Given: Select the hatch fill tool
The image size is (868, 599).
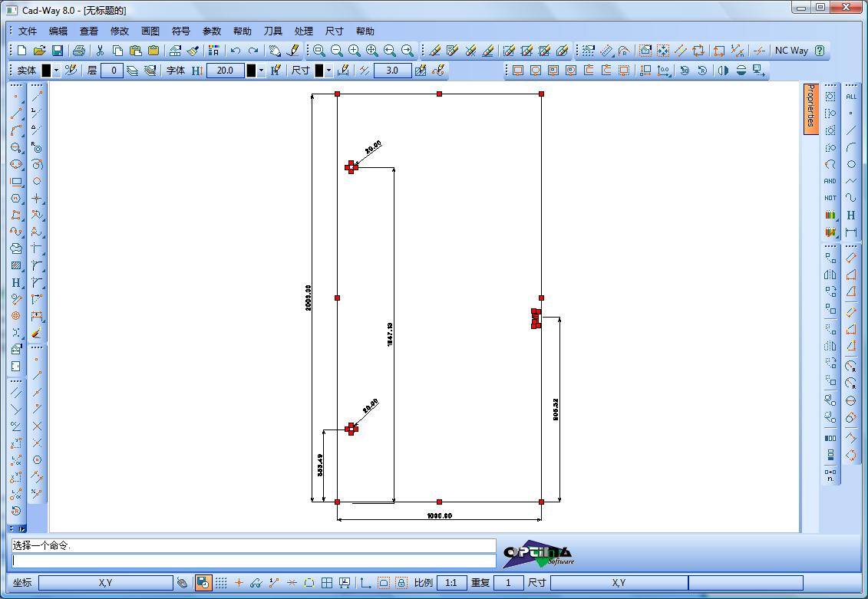Looking at the screenshot, I should pos(16,265).
